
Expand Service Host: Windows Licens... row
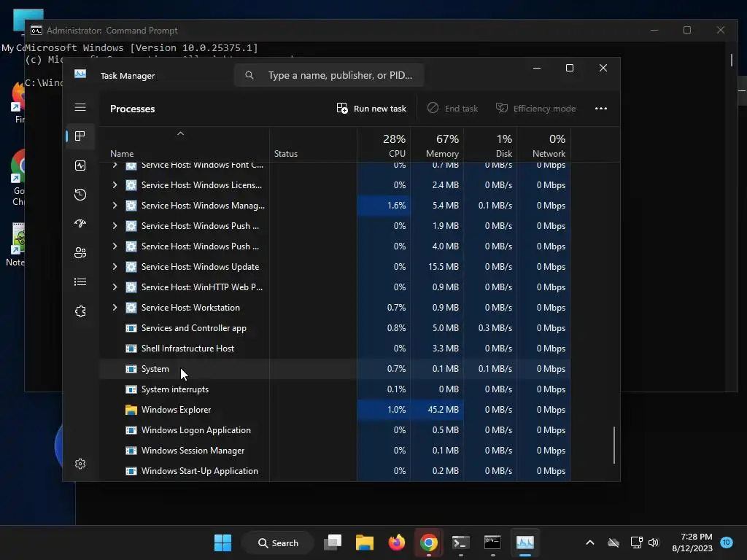[x=115, y=184]
